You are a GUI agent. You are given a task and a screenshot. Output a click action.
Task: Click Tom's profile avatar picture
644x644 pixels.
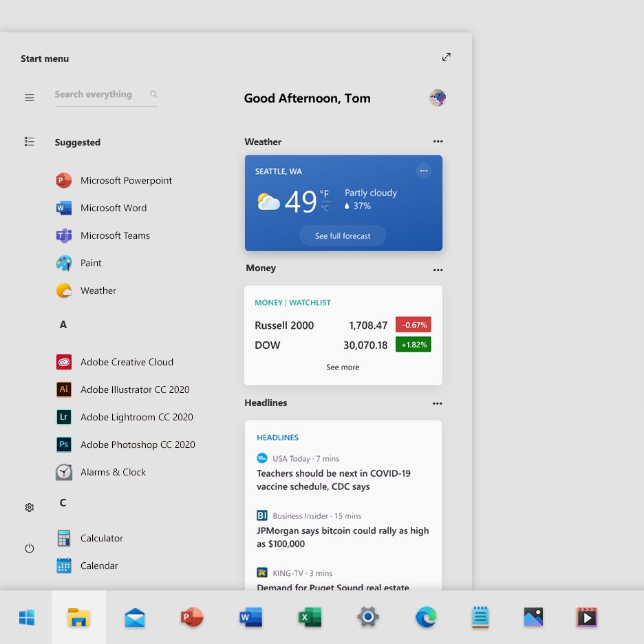click(x=438, y=98)
